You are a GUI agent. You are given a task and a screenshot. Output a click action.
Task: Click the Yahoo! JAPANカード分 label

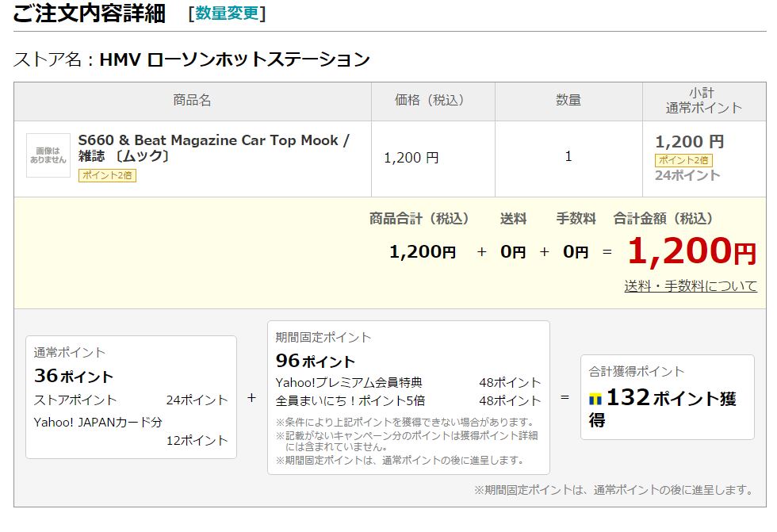coord(98,422)
